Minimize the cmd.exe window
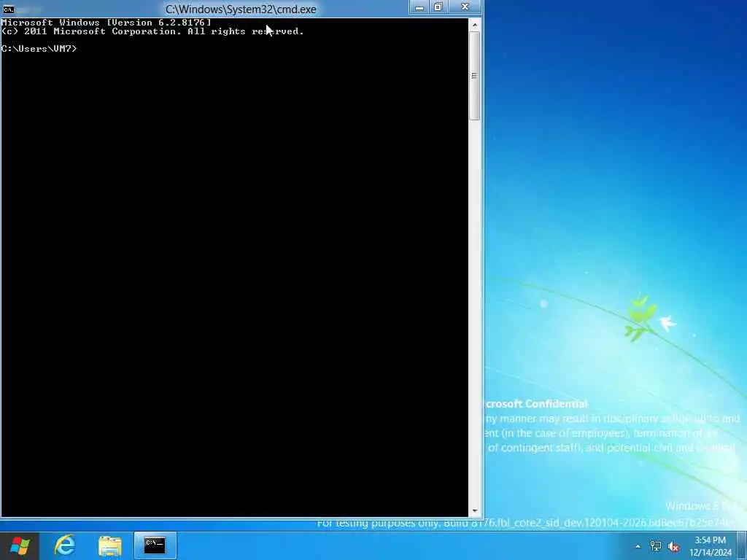 (419, 7)
